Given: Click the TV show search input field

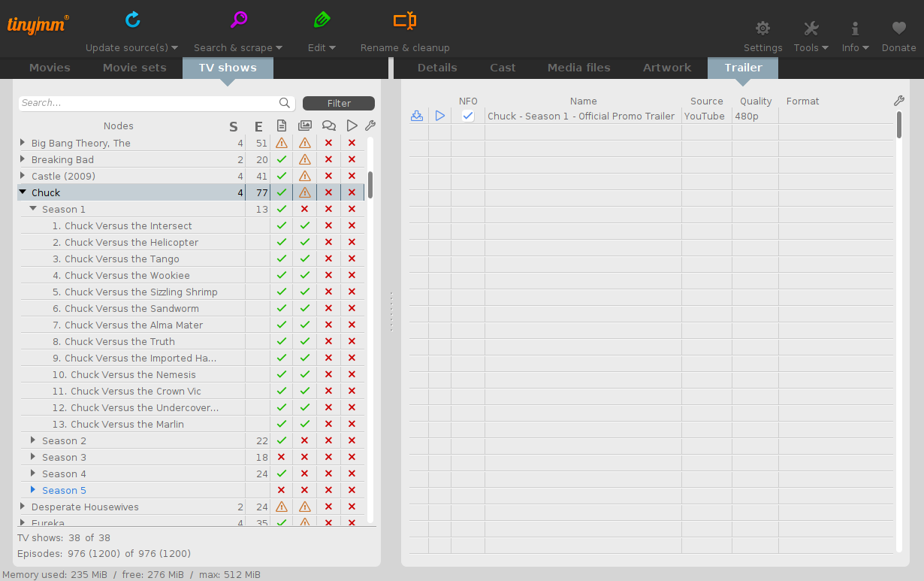Looking at the screenshot, I should 149,103.
